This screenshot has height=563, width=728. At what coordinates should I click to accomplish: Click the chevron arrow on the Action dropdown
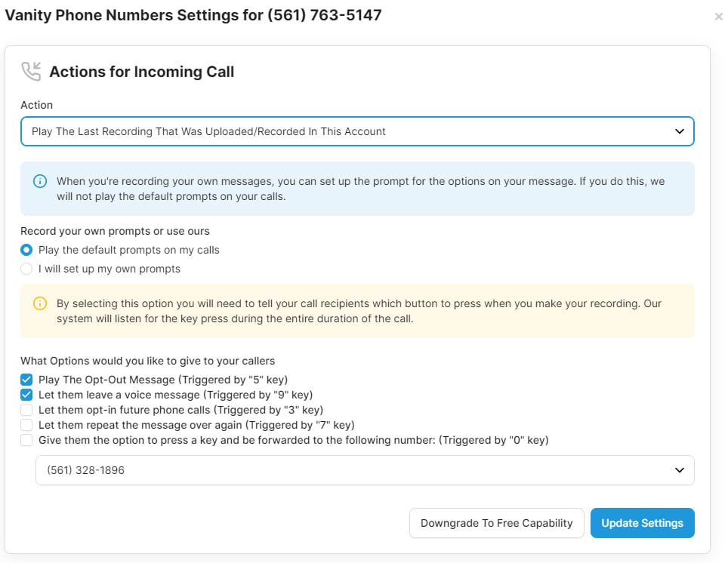[x=679, y=131]
